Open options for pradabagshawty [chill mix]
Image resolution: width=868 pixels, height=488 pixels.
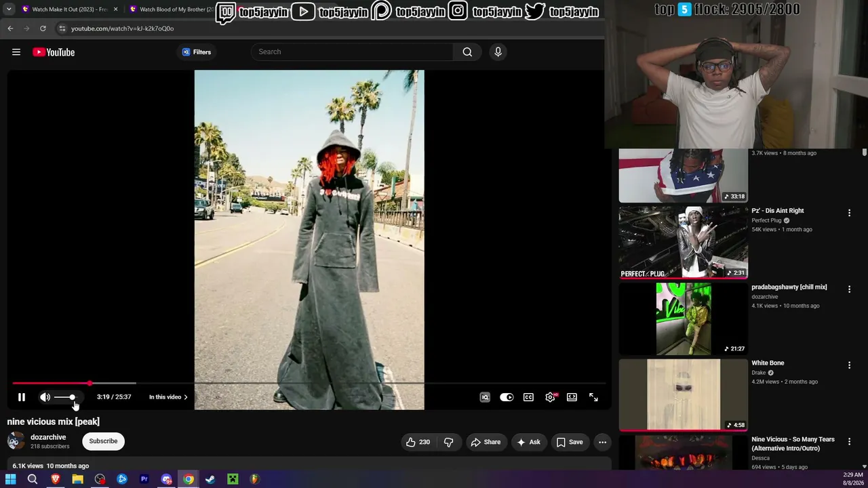[849, 289]
